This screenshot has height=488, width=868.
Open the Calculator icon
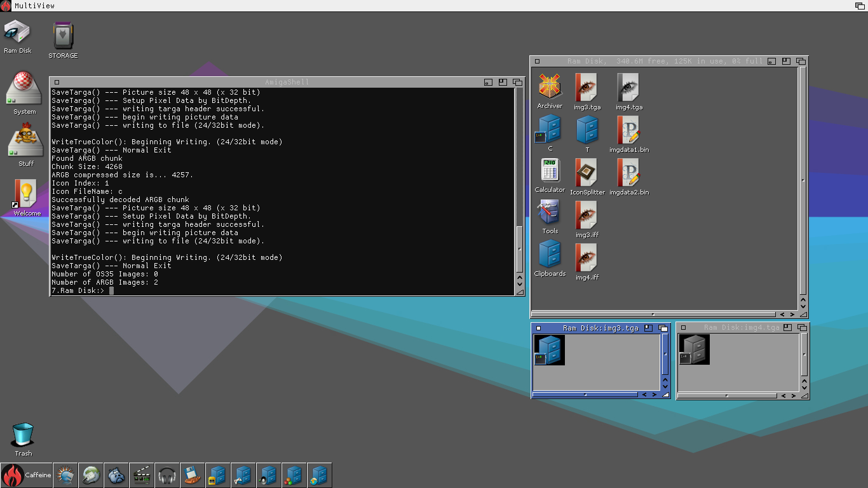(x=550, y=171)
